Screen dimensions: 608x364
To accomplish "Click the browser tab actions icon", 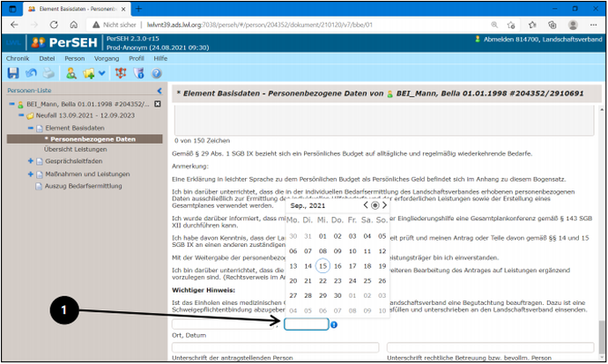I will pos(12,9).
